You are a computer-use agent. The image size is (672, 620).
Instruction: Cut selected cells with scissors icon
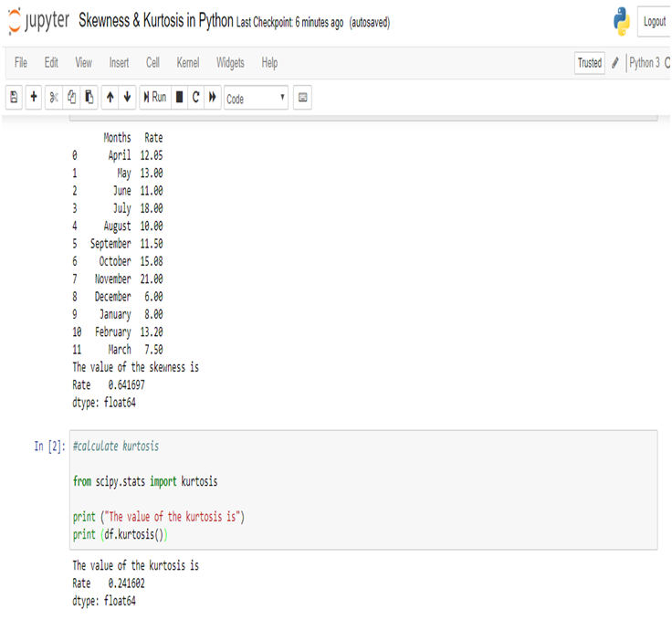54,98
